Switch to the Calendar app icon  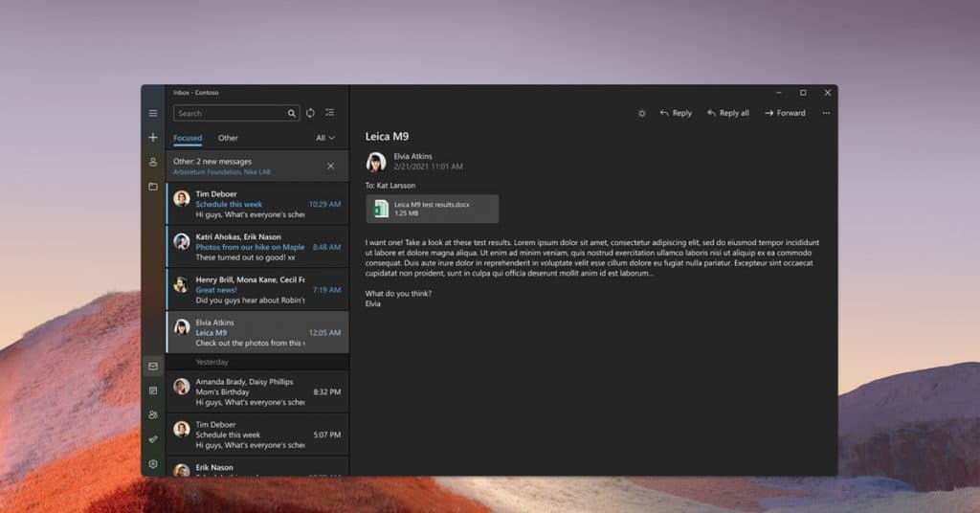tap(152, 390)
